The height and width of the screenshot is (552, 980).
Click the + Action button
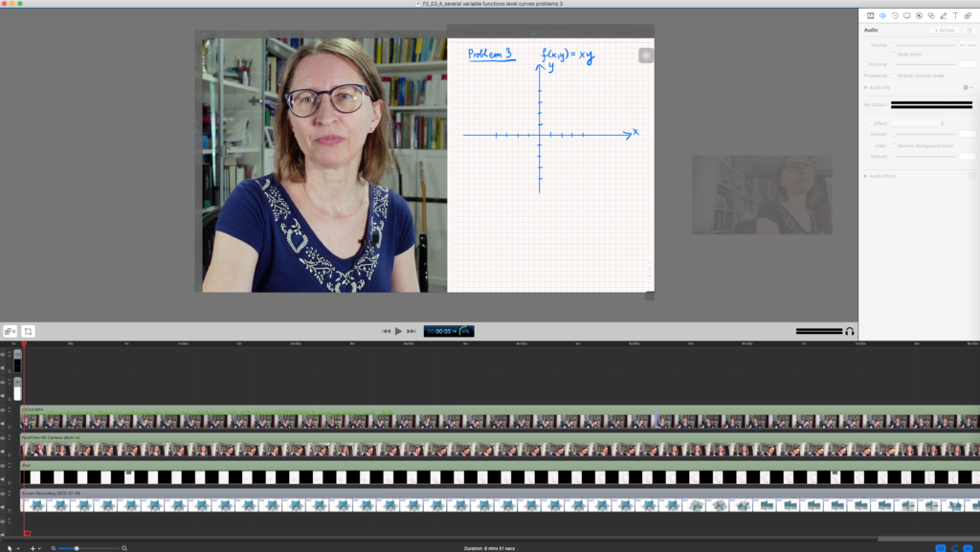tap(944, 31)
